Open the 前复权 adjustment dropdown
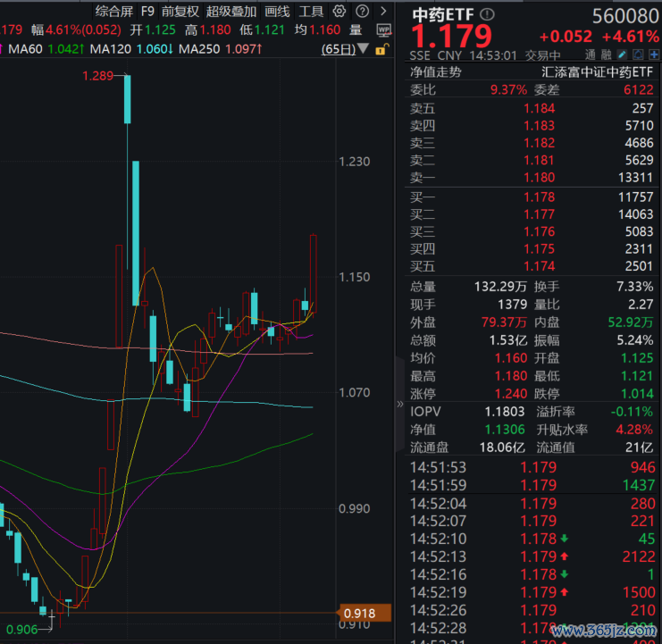 coord(180,12)
